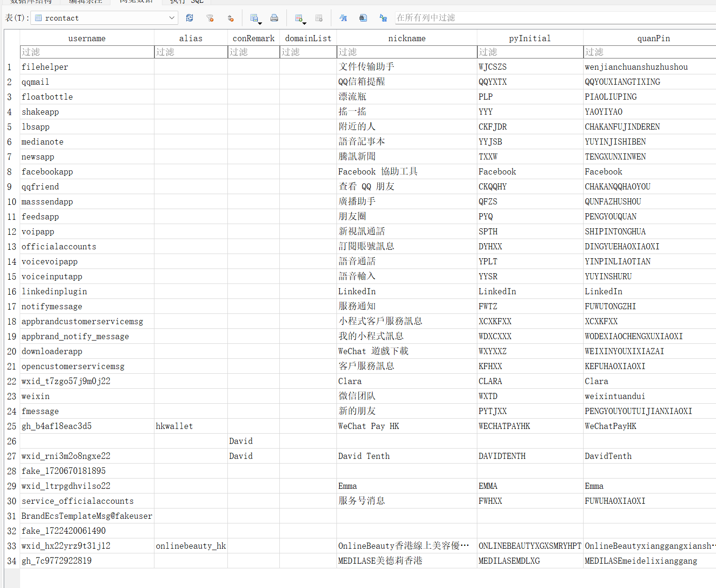Image resolution: width=716 pixels, height=588 pixels.
Task: Clear all filters using the funnel icon
Action: tap(210, 18)
